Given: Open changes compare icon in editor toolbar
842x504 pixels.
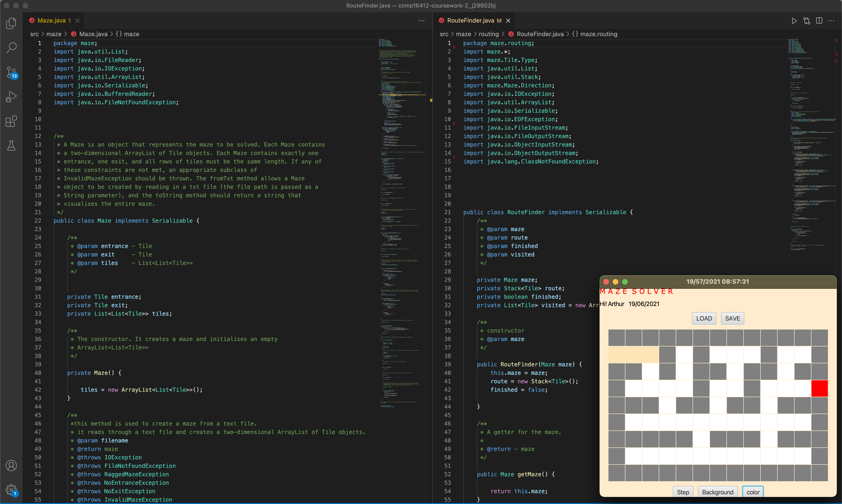Looking at the screenshot, I should 807,21.
